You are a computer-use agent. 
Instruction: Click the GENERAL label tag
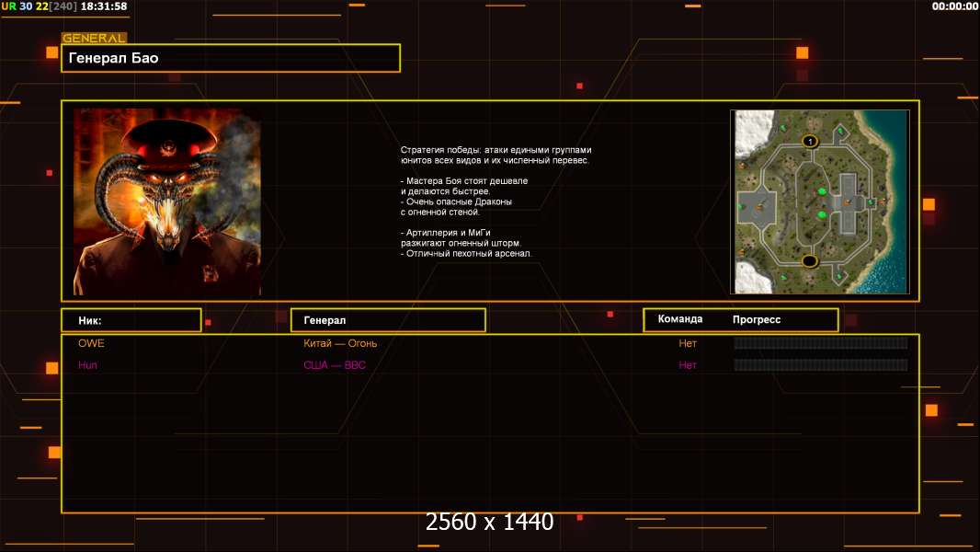pos(94,39)
